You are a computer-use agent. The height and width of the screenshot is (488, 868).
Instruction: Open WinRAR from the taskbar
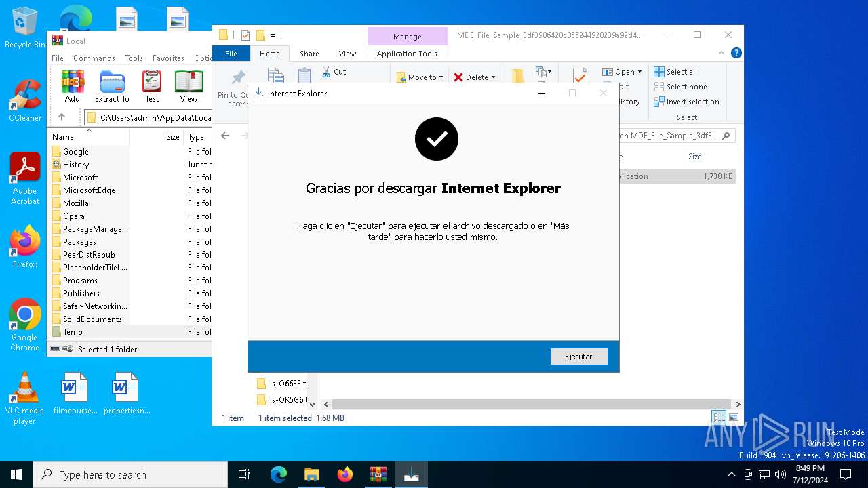[x=378, y=474]
